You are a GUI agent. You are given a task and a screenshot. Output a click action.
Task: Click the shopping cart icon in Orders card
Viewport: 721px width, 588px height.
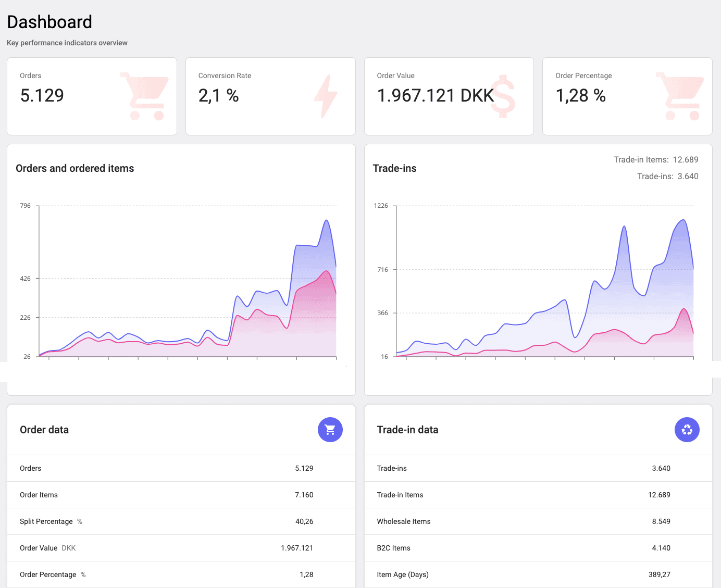point(144,96)
